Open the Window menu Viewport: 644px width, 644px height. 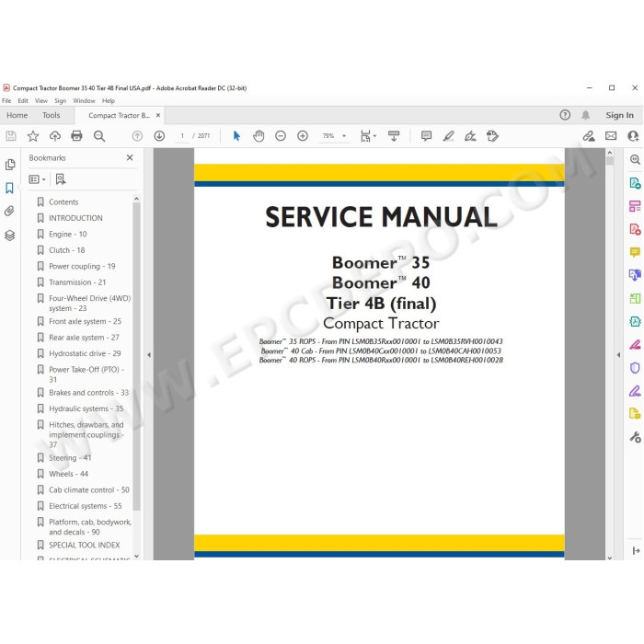(85, 100)
